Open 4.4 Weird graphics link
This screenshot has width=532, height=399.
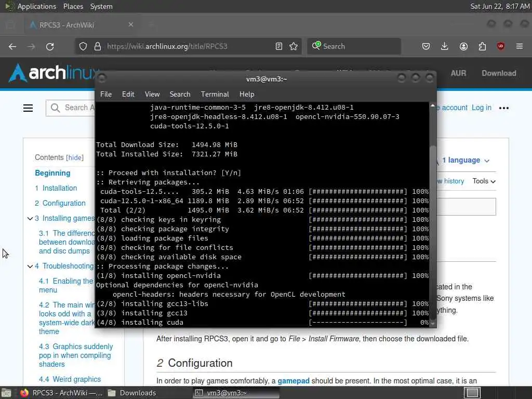[70, 379]
